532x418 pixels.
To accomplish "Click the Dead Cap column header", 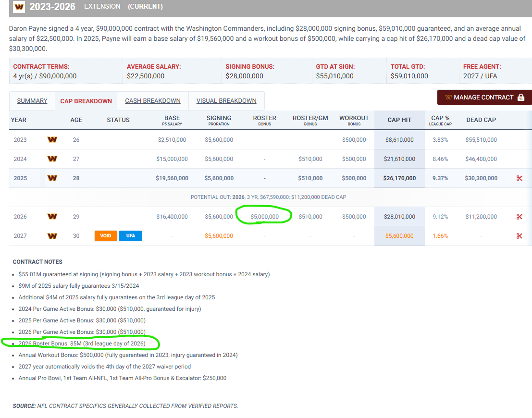I will pos(481,120).
